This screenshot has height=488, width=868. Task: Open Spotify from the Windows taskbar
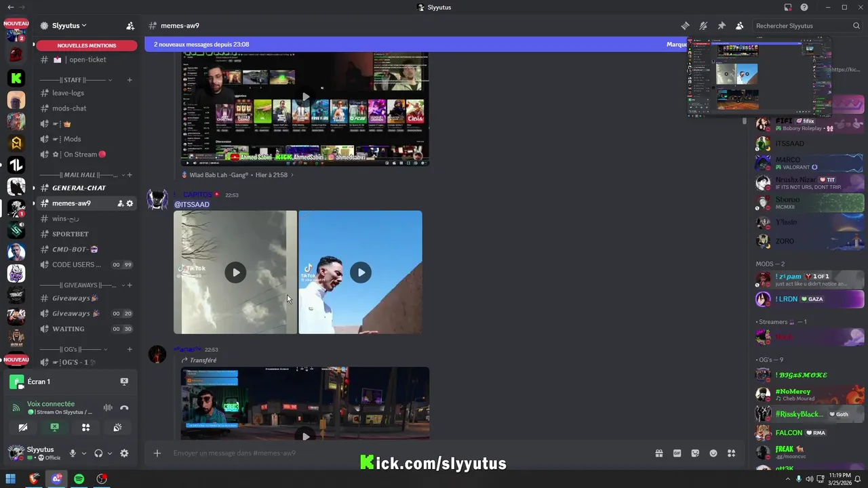coord(79,479)
